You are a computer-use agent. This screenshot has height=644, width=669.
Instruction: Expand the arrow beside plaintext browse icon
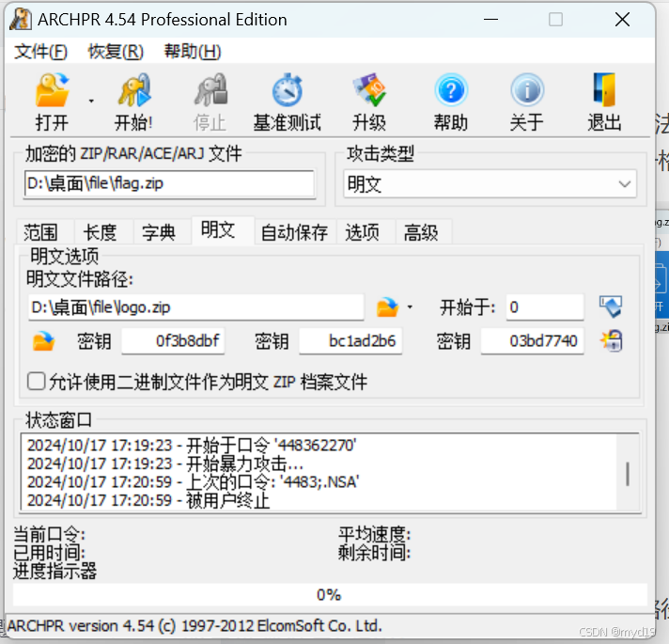pyautogui.click(x=410, y=307)
